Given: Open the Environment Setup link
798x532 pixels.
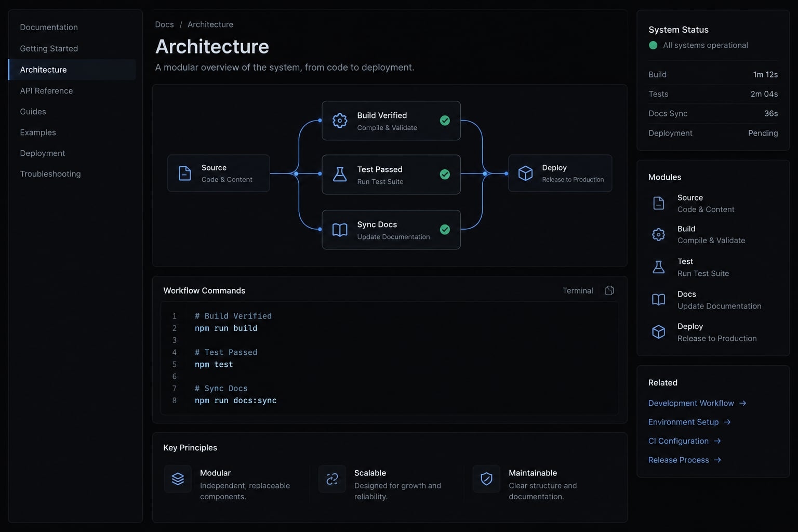Looking at the screenshot, I should [683, 422].
